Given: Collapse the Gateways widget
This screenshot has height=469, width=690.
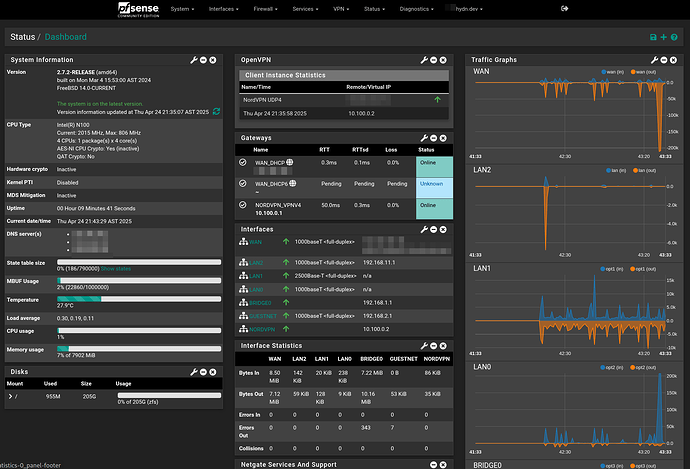Looking at the screenshot, I should [433, 138].
